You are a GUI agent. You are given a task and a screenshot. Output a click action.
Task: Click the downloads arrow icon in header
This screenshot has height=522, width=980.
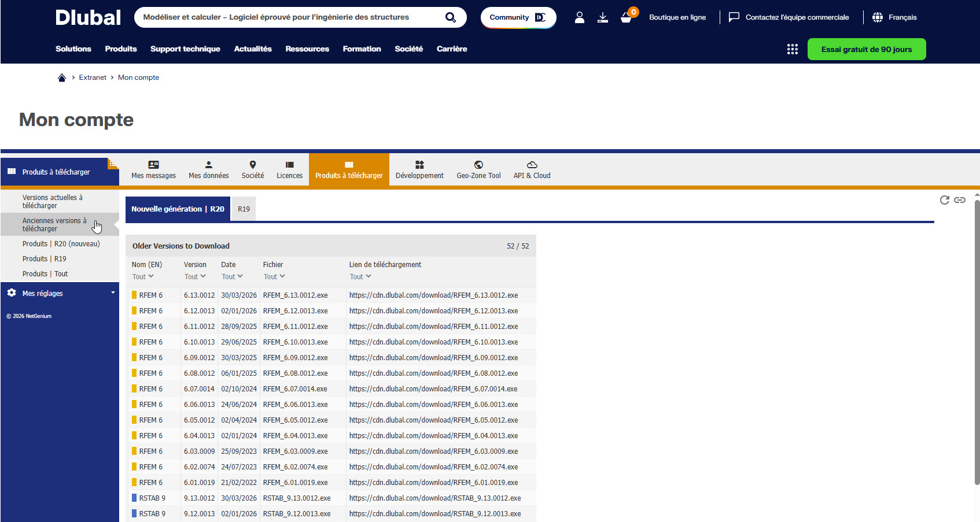pos(603,17)
